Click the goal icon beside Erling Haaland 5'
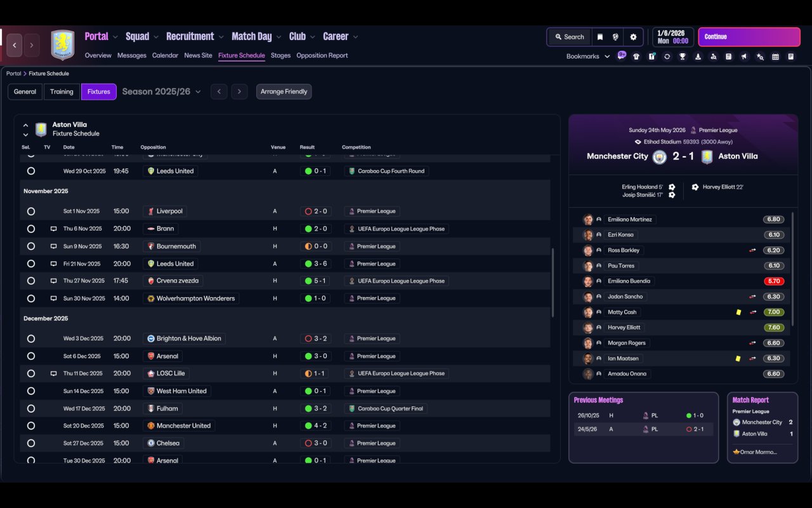Image resolution: width=812 pixels, height=508 pixels. click(672, 187)
